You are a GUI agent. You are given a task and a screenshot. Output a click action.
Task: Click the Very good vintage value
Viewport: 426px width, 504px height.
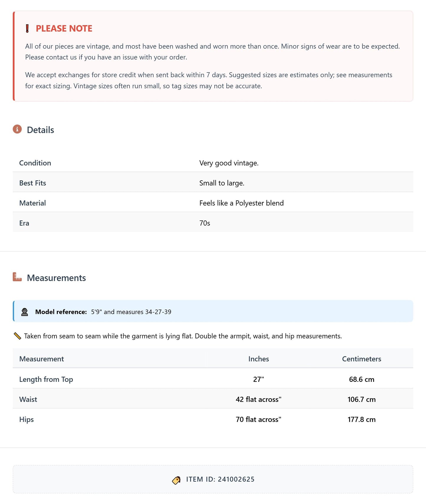tap(229, 163)
